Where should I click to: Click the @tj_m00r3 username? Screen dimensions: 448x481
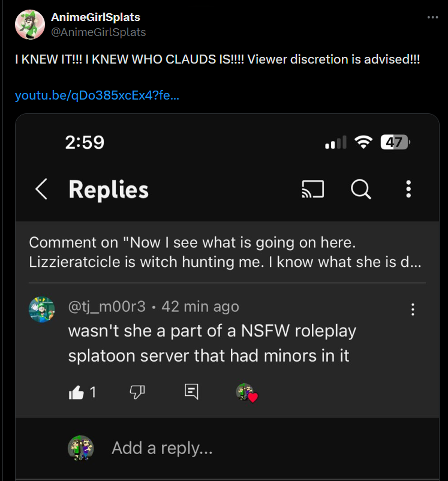click(x=107, y=306)
